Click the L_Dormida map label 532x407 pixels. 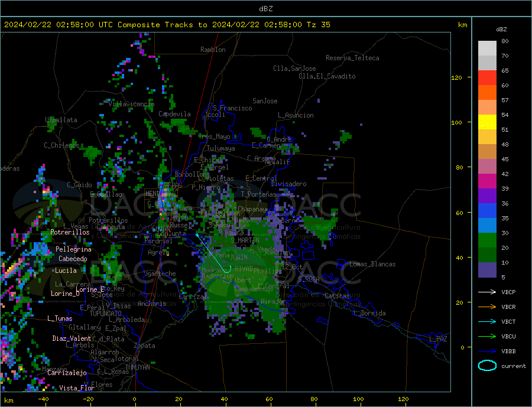(369, 313)
